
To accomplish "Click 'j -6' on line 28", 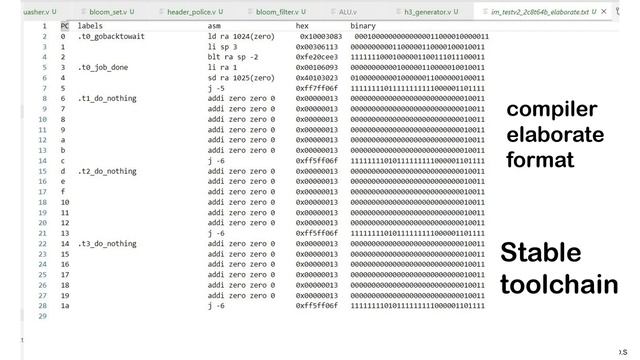I will coord(216,306).
